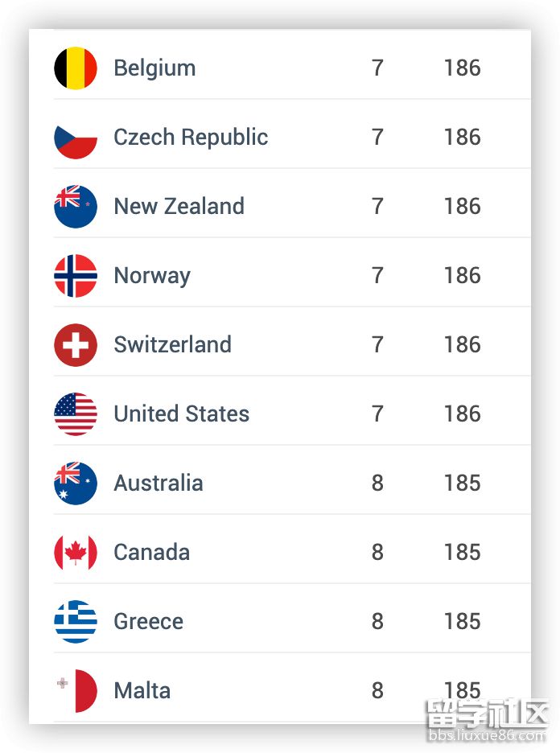The height and width of the screenshot is (753, 560).
Task: Click the Greece flag icon
Action: pos(76,622)
